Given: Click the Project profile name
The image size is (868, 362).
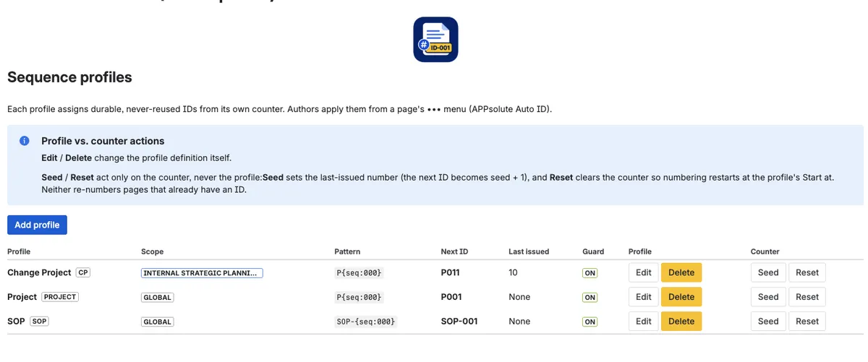Looking at the screenshot, I should click(x=22, y=297).
